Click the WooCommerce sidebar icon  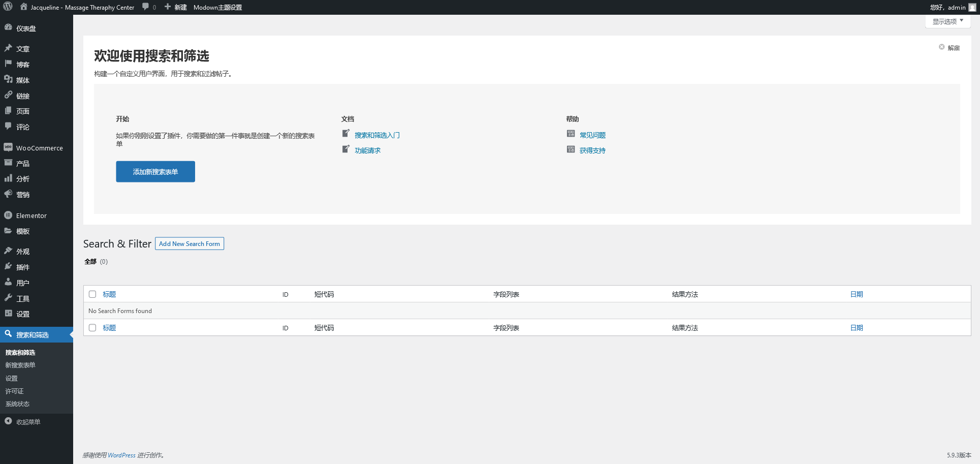[x=8, y=147]
